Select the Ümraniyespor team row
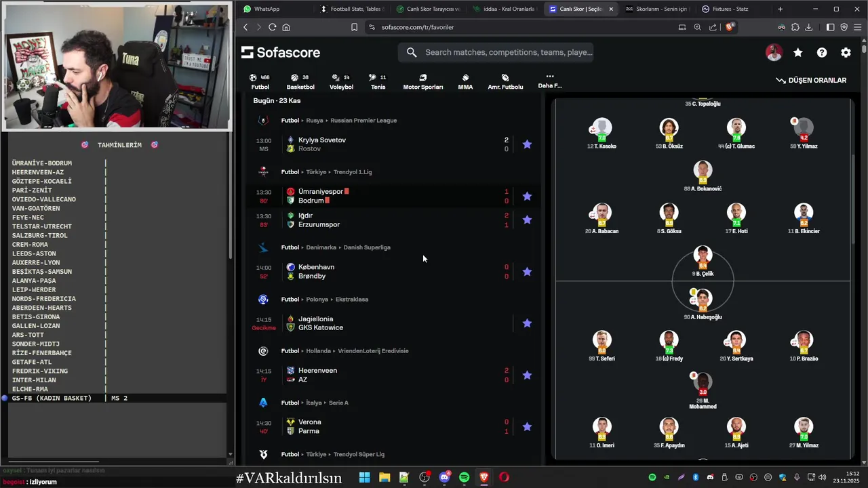 320,192
